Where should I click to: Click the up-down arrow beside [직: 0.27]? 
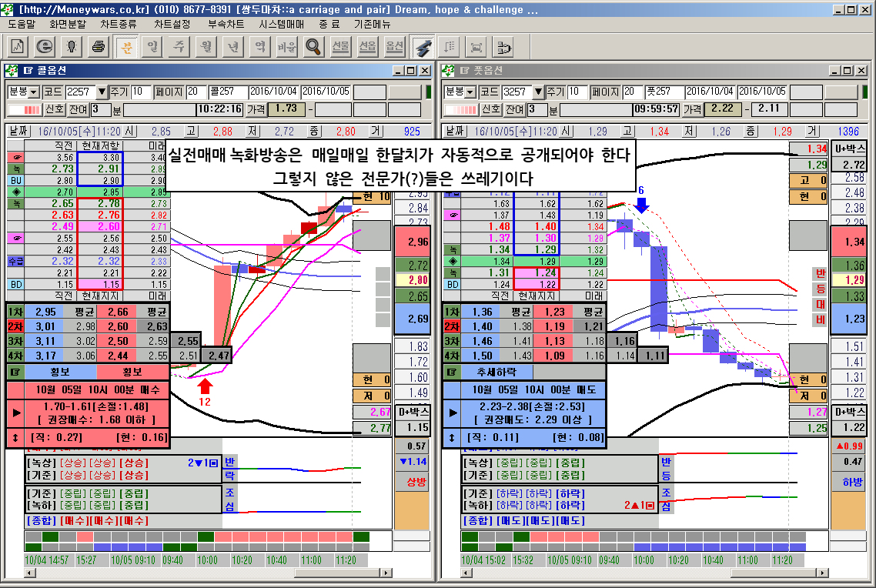[15, 438]
